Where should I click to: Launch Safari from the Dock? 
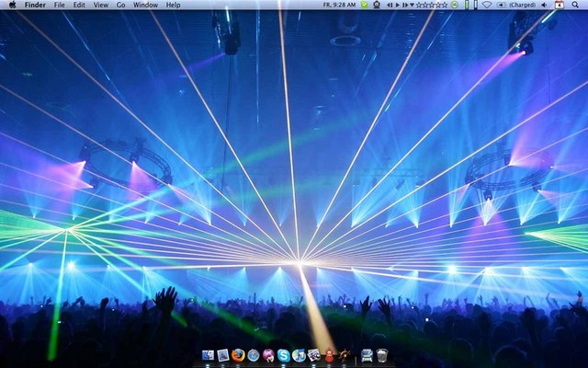[x=254, y=355]
